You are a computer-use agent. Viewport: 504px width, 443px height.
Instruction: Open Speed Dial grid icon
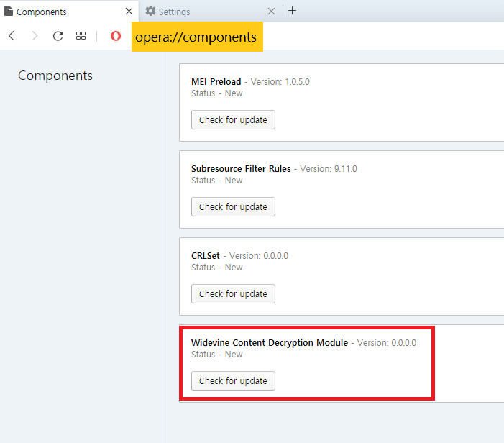(x=81, y=36)
